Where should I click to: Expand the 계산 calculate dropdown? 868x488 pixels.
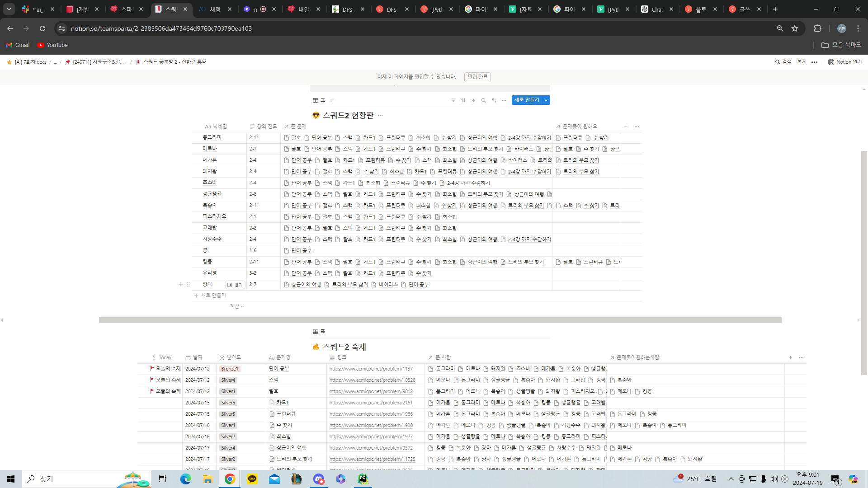236,306
